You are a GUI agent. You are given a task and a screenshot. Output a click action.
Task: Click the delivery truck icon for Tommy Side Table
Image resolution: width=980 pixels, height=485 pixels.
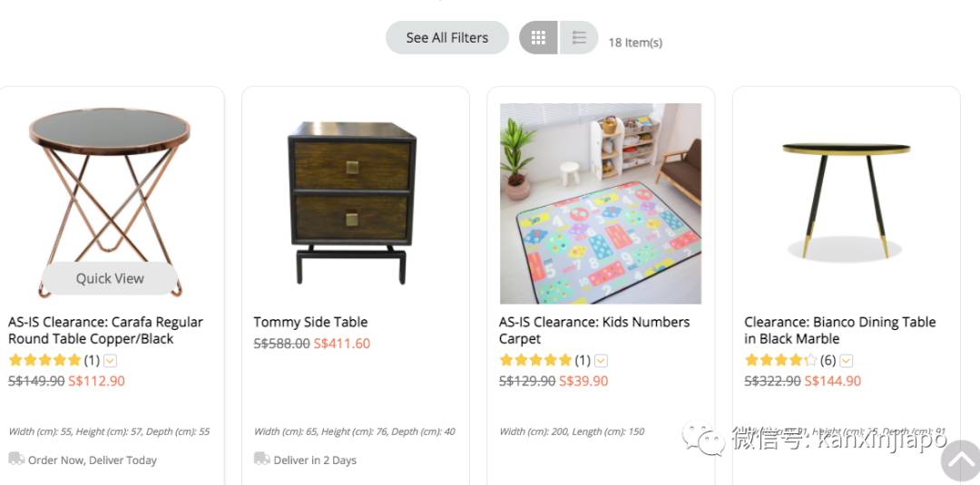tap(261, 459)
